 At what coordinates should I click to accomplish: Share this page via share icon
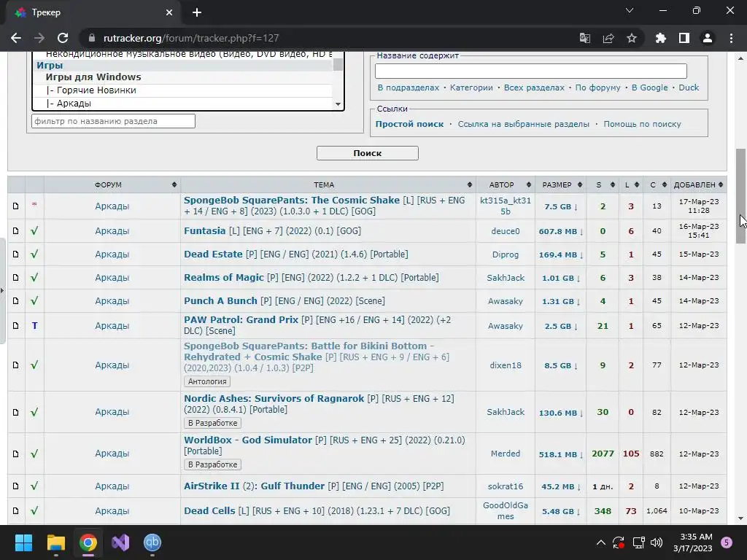608,38
